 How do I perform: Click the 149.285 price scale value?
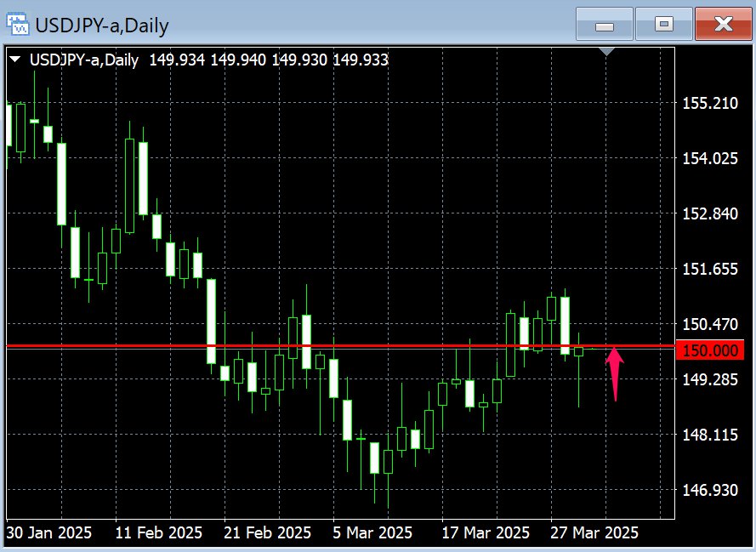tap(710, 379)
